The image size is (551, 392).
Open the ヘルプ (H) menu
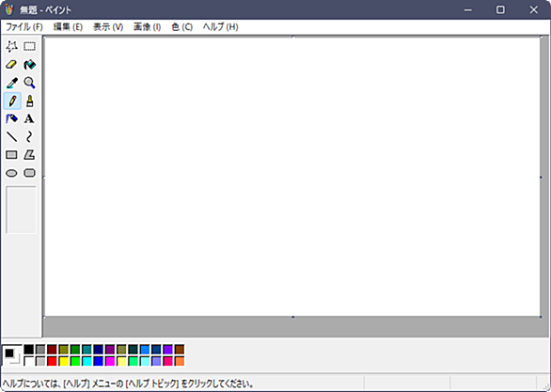tap(221, 27)
